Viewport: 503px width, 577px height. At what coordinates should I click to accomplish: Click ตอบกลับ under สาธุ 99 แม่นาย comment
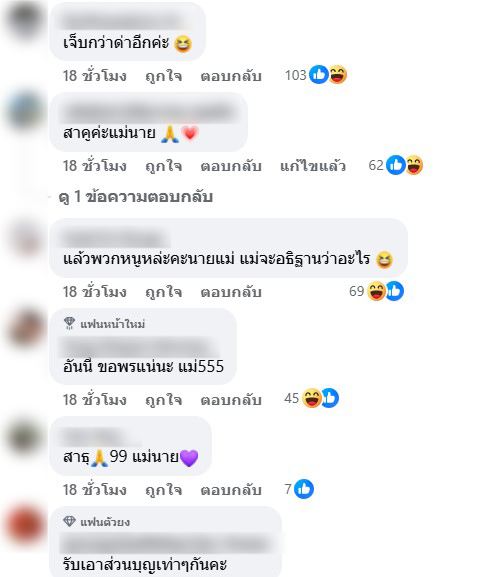click(231, 490)
